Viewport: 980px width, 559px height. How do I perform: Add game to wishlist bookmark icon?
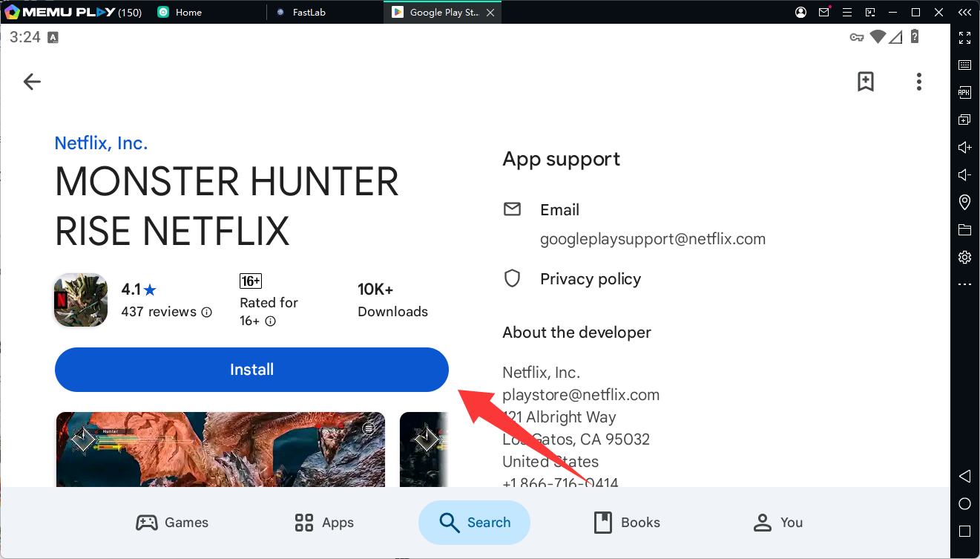click(865, 82)
